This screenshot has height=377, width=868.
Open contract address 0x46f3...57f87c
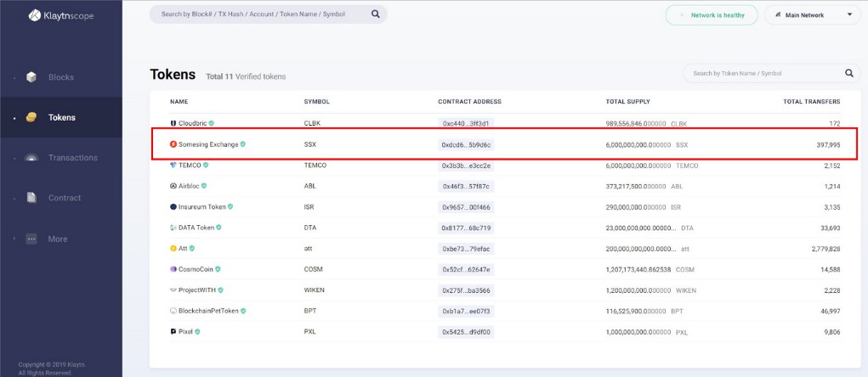466,186
